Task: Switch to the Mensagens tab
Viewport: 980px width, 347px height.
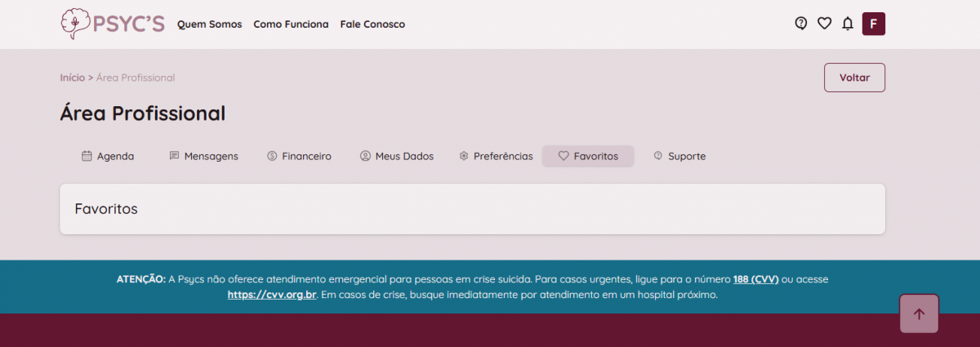Action: (x=203, y=156)
